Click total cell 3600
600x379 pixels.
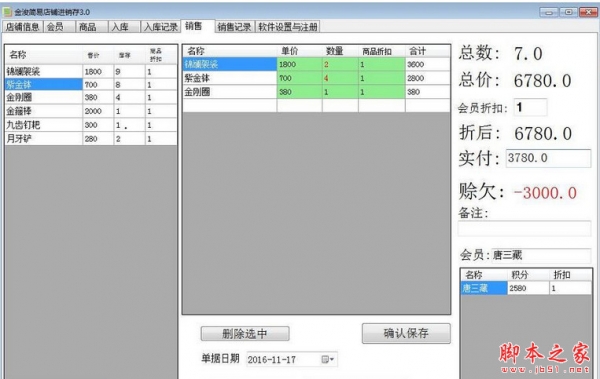click(x=427, y=64)
